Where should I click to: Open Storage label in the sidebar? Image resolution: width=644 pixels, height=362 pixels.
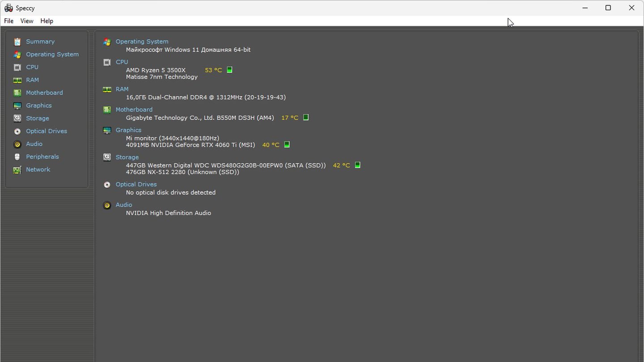(38, 118)
